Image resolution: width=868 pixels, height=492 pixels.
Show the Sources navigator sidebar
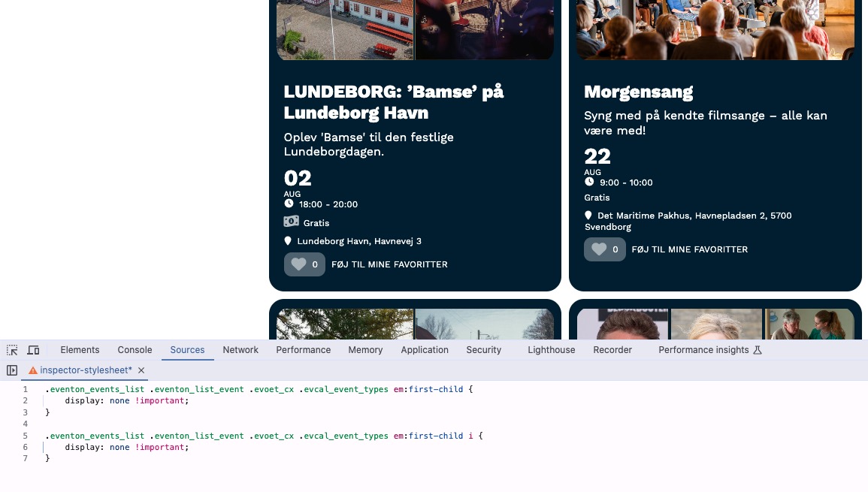pyautogui.click(x=12, y=370)
